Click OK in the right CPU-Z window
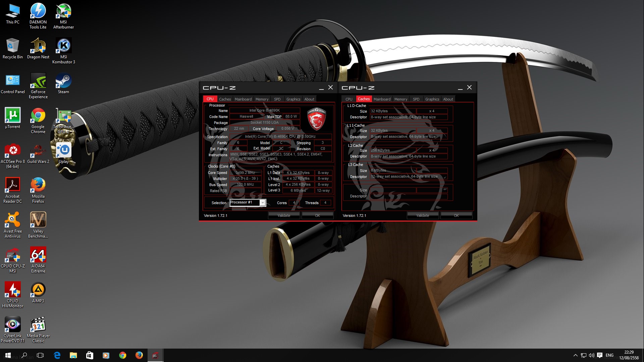Screen dimensions: 644x362 [x=456, y=216]
